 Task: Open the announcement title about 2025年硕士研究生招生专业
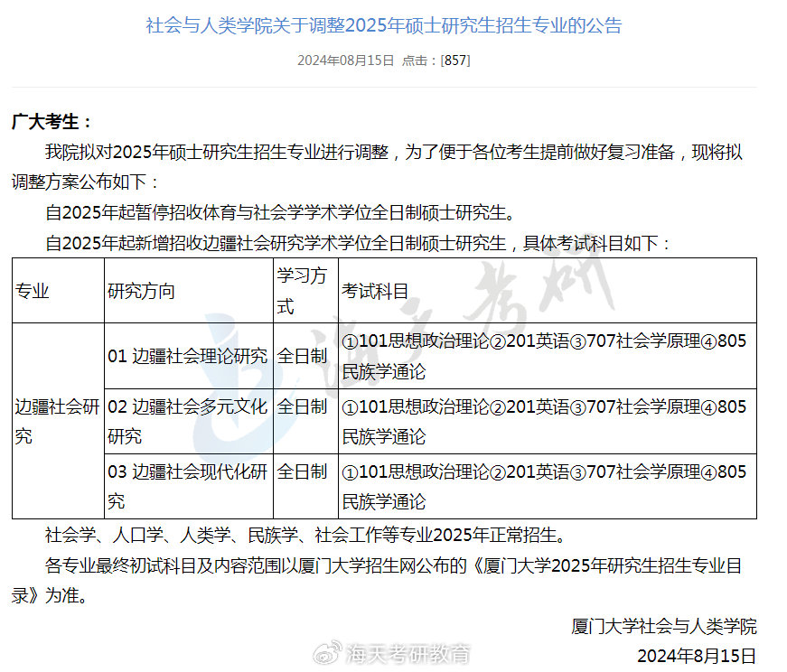pos(384,25)
